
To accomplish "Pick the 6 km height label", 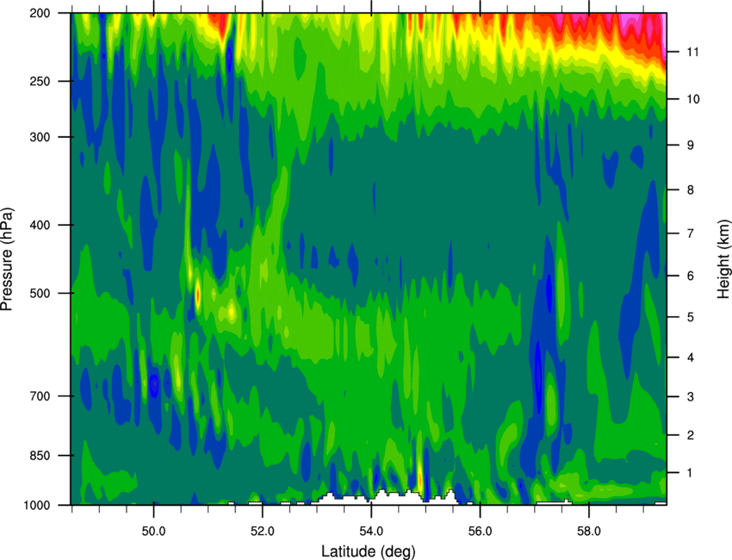I will coord(690,276).
